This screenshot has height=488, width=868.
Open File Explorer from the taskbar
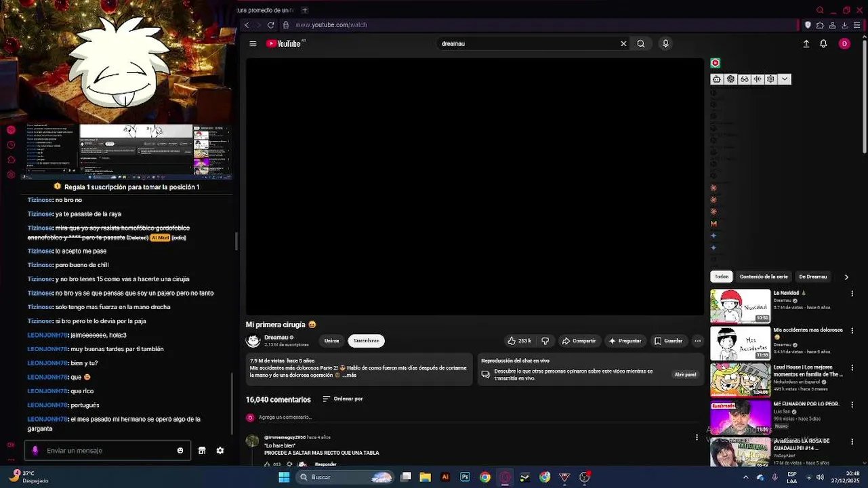(426, 477)
